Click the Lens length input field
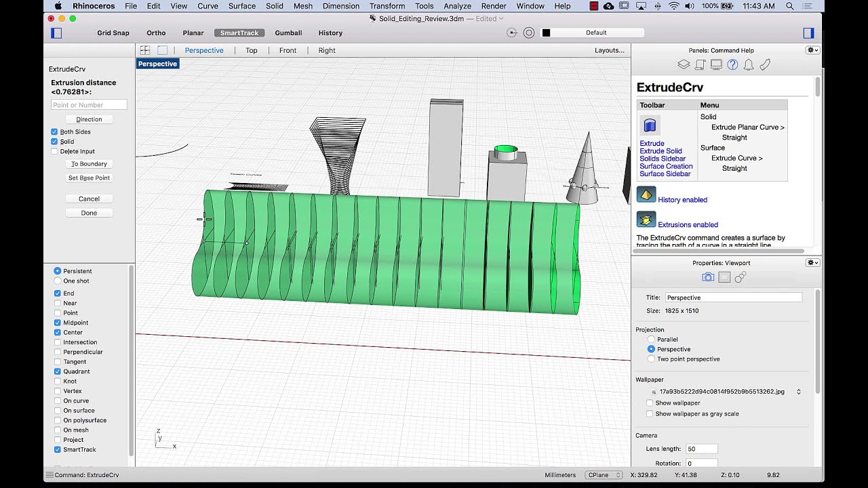868x488 pixels. [x=701, y=449]
